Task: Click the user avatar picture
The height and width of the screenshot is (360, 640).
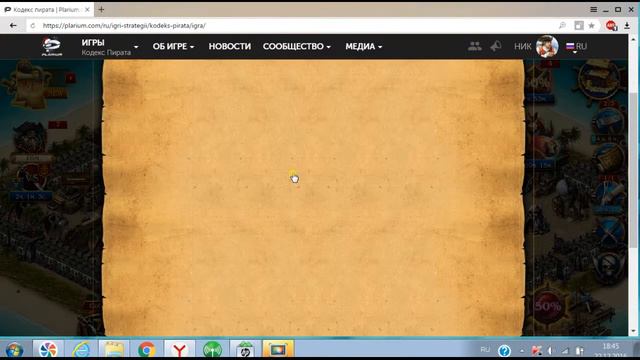Action: point(547,46)
